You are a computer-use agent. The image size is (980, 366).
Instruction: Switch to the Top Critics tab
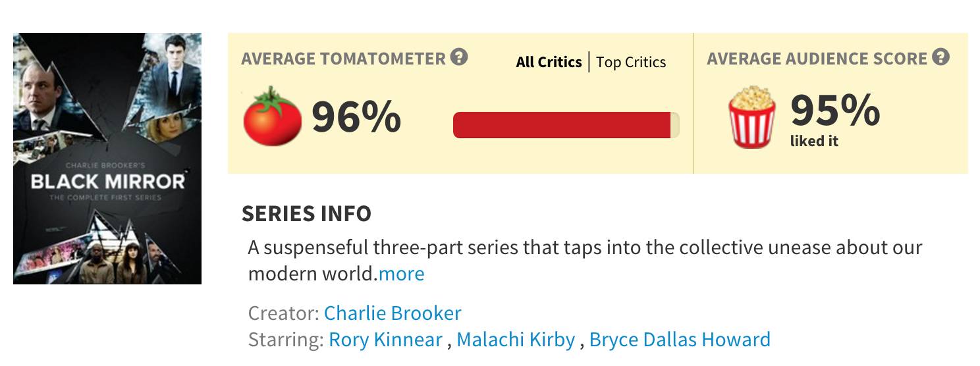pos(631,62)
